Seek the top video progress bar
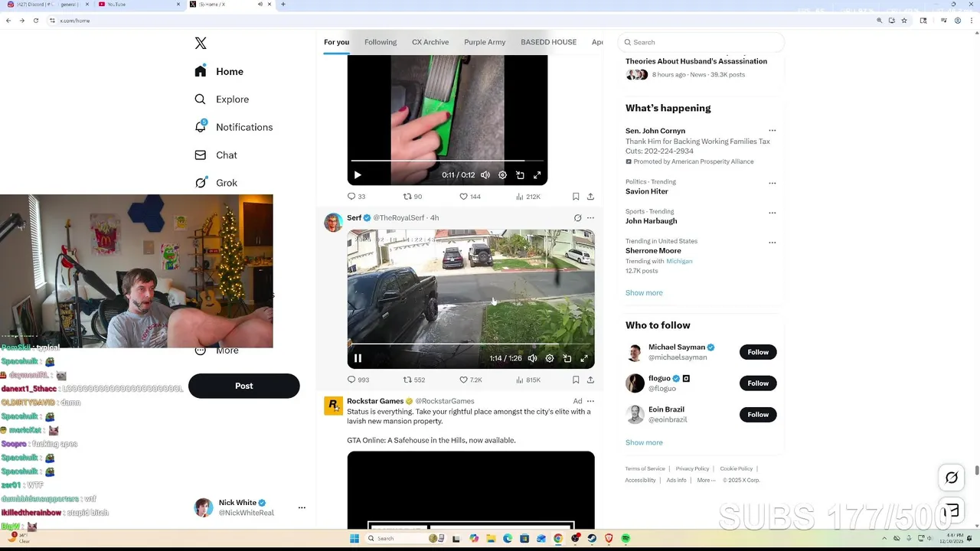The width and height of the screenshot is (980, 551). coord(447,161)
